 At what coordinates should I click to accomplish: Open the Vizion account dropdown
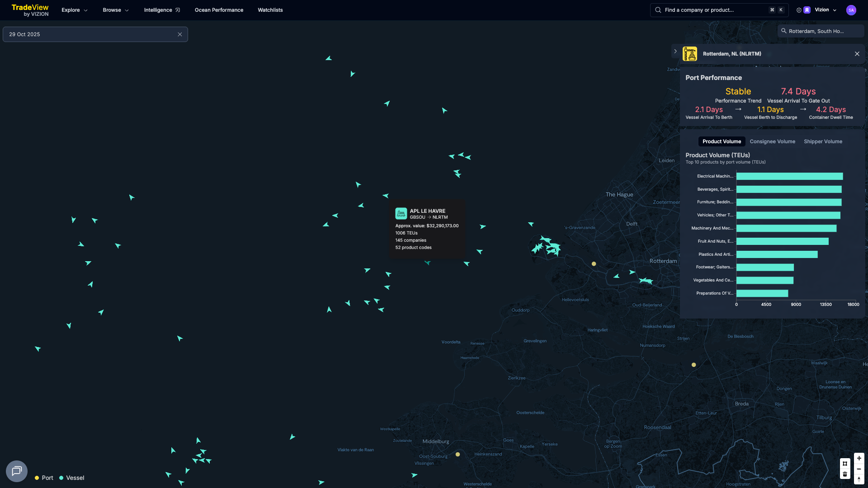click(x=826, y=10)
